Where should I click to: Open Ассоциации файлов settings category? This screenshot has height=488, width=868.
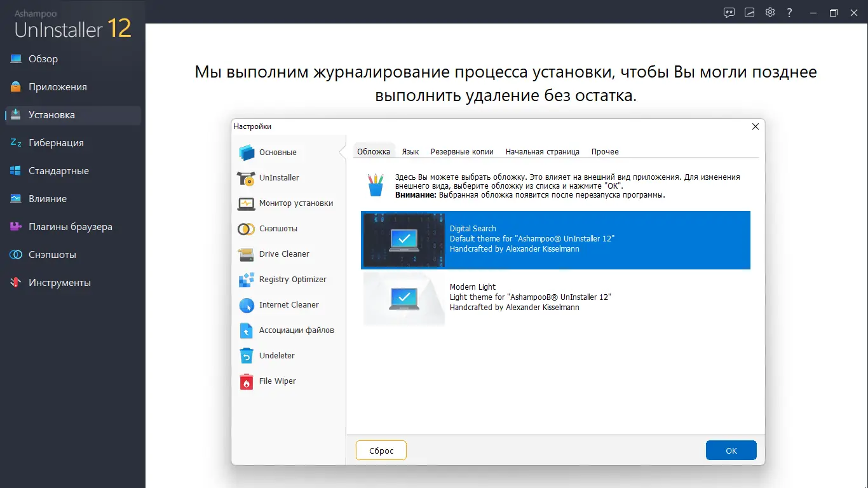point(290,330)
